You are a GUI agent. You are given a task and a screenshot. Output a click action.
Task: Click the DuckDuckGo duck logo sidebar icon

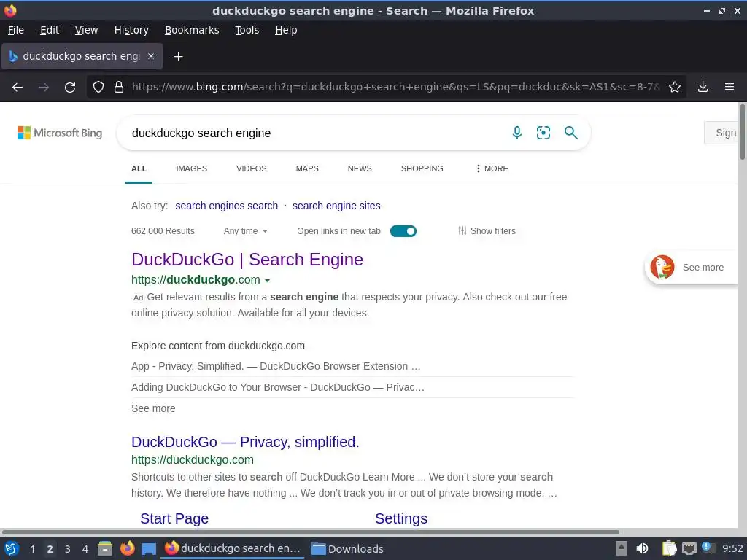click(662, 267)
